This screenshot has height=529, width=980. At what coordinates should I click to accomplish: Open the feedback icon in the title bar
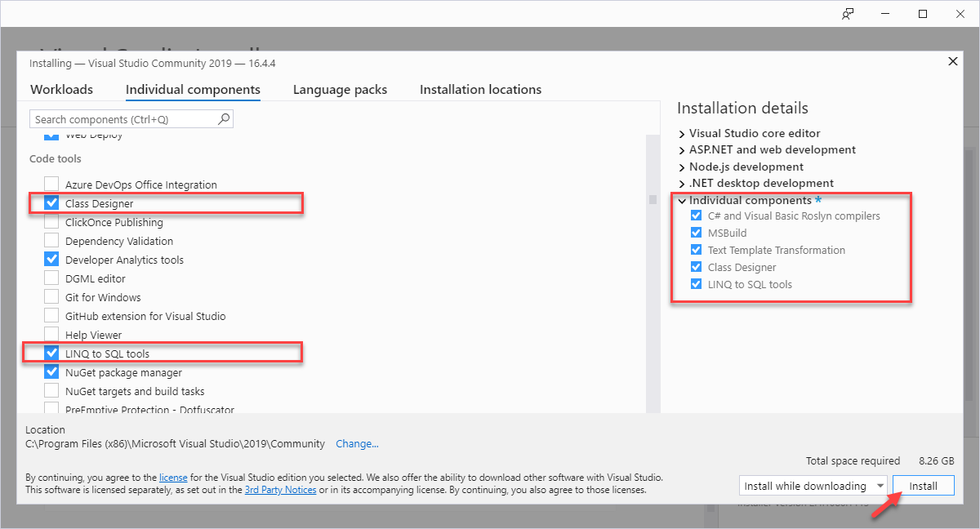pyautogui.click(x=849, y=14)
